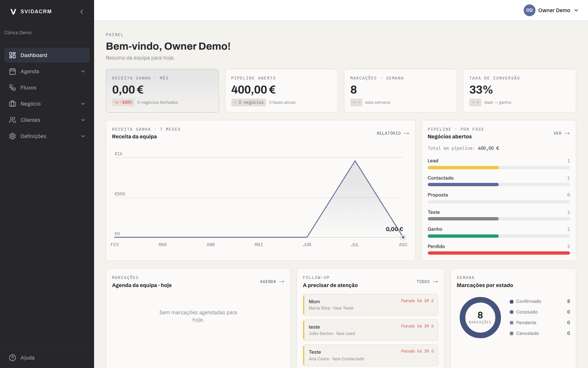The image size is (588, 368).
Task: Click the arrow icon next to Relatório
Action: point(406,133)
